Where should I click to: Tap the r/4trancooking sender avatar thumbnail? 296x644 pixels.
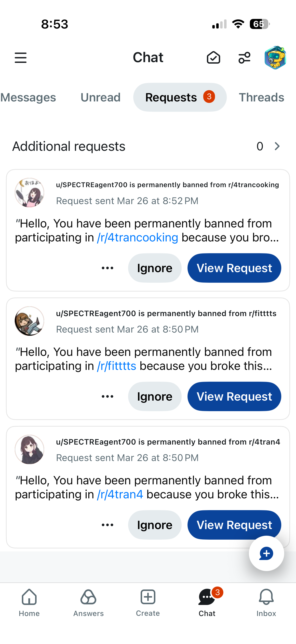click(29, 193)
